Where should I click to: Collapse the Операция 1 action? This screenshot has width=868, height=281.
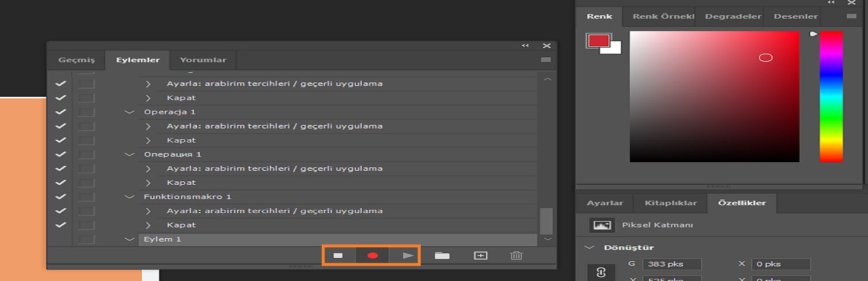[129, 154]
